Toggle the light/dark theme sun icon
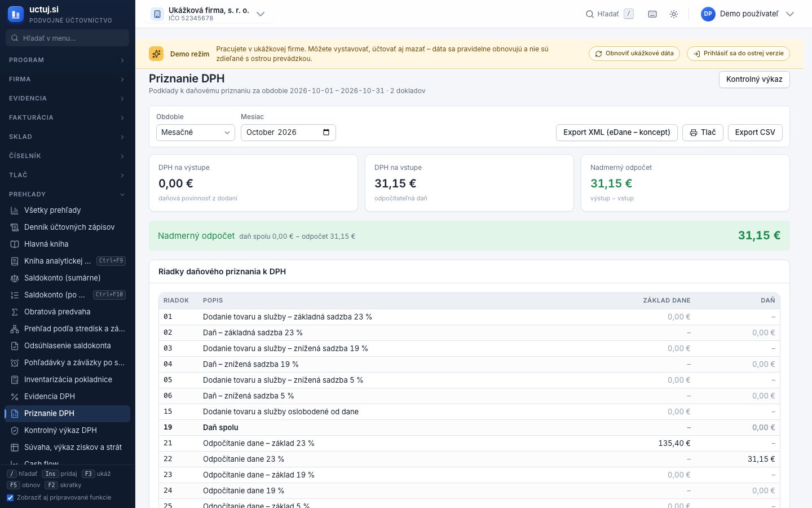 [674, 14]
